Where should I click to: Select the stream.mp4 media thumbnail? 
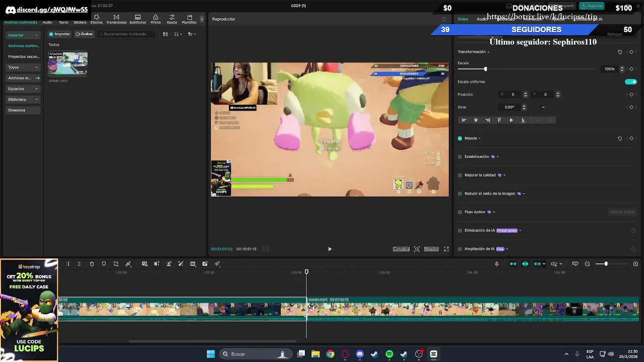click(x=67, y=63)
